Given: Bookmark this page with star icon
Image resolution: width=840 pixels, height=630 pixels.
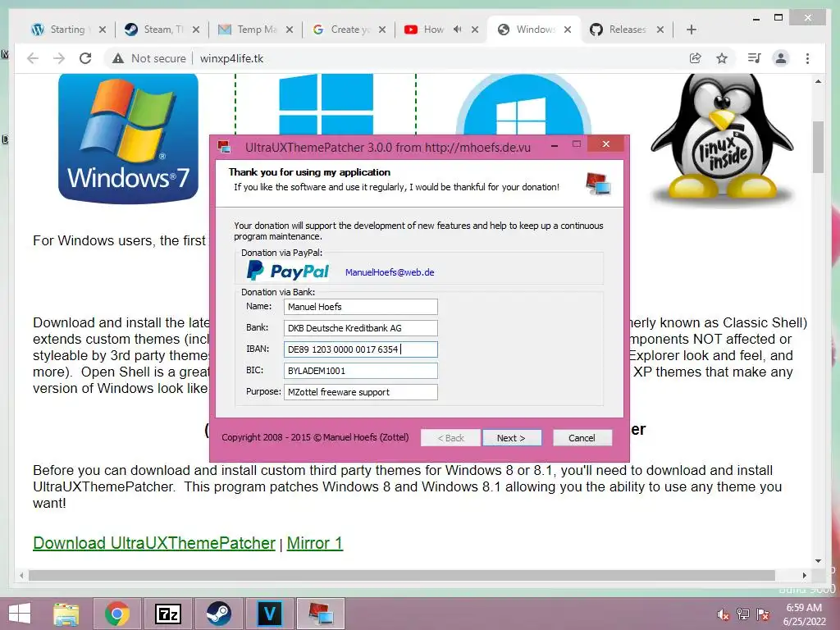Looking at the screenshot, I should tap(722, 58).
